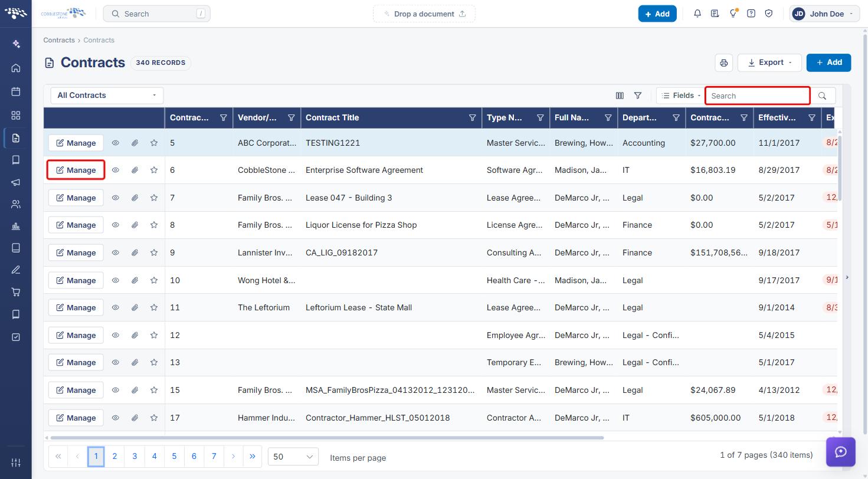The height and width of the screenshot is (479, 868).
Task: Open the pen signature icon in the sidebar
Action: tap(16, 270)
